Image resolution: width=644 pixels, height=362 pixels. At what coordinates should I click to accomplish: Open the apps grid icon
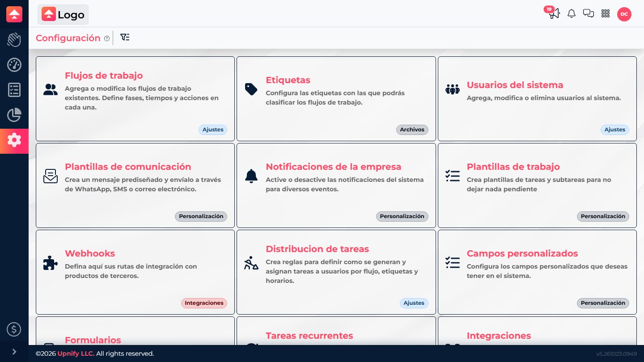[606, 14]
